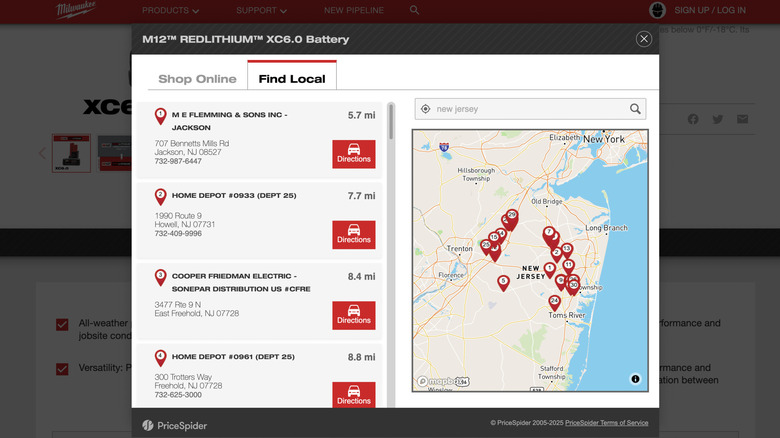This screenshot has height=438, width=780.
Task: Share the product via the email envelope icon
Action: pos(742,119)
